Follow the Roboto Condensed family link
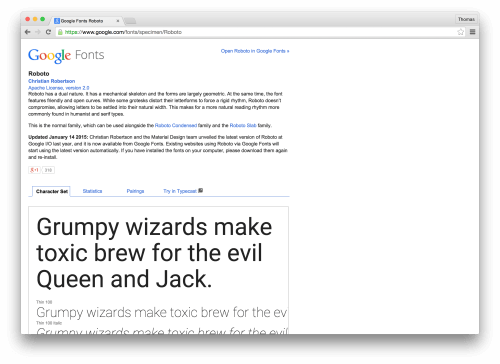The width and height of the screenshot is (500, 364). click(176, 125)
